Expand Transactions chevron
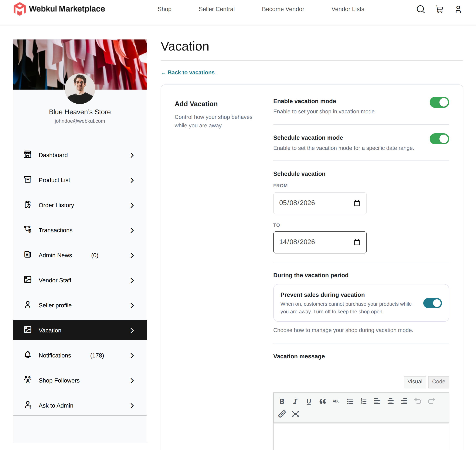Image resolution: width=476 pixels, height=450 pixels. [x=132, y=230]
